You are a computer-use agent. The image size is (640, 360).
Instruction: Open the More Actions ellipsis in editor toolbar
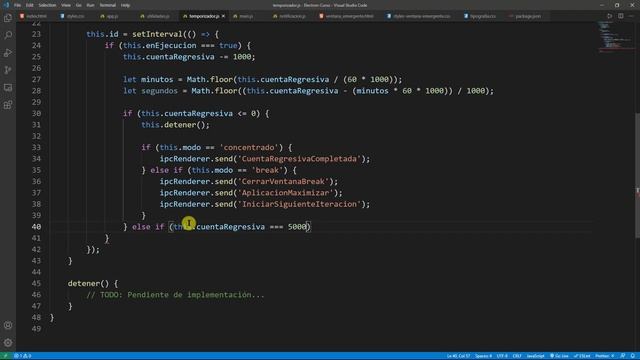(x=631, y=16)
